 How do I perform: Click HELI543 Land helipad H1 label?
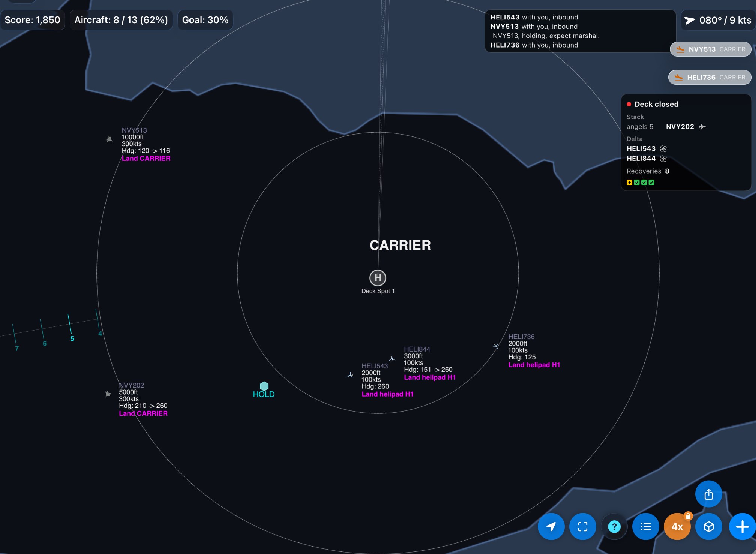pos(387,394)
